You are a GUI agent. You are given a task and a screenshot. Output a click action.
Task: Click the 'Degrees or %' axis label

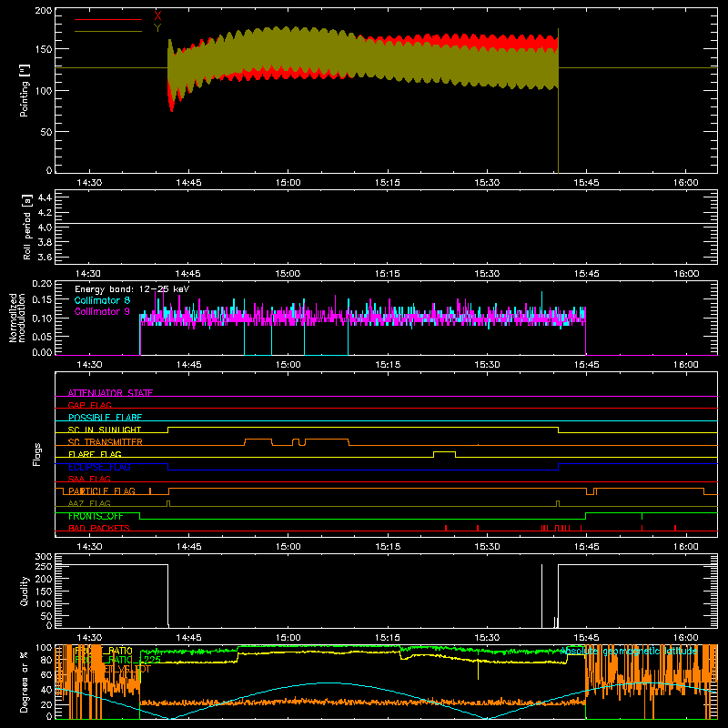pyautogui.click(x=25, y=682)
